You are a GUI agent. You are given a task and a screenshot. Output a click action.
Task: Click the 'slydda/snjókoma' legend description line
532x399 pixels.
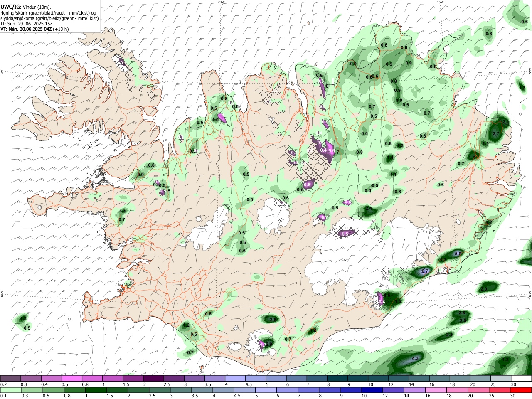click(49, 18)
